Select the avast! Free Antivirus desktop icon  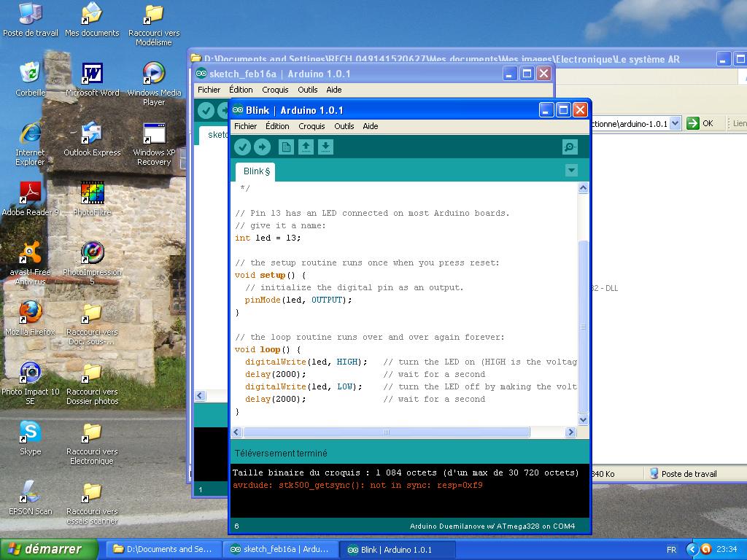point(30,252)
